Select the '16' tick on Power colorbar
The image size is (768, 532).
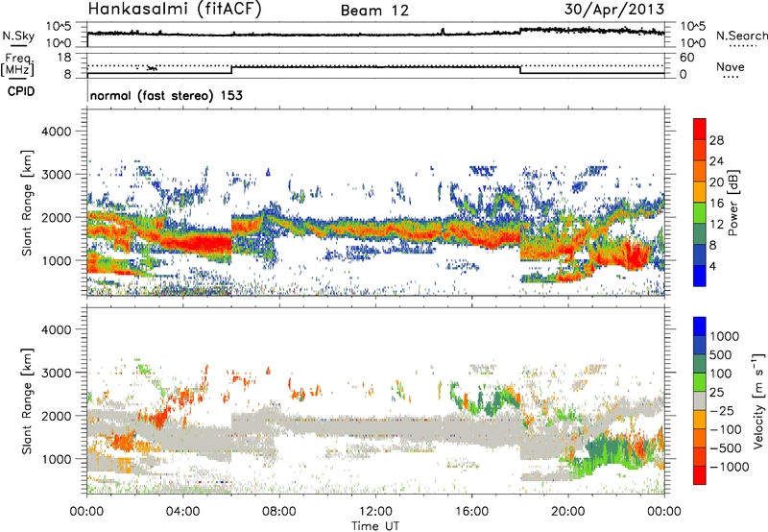coord(716,204)
